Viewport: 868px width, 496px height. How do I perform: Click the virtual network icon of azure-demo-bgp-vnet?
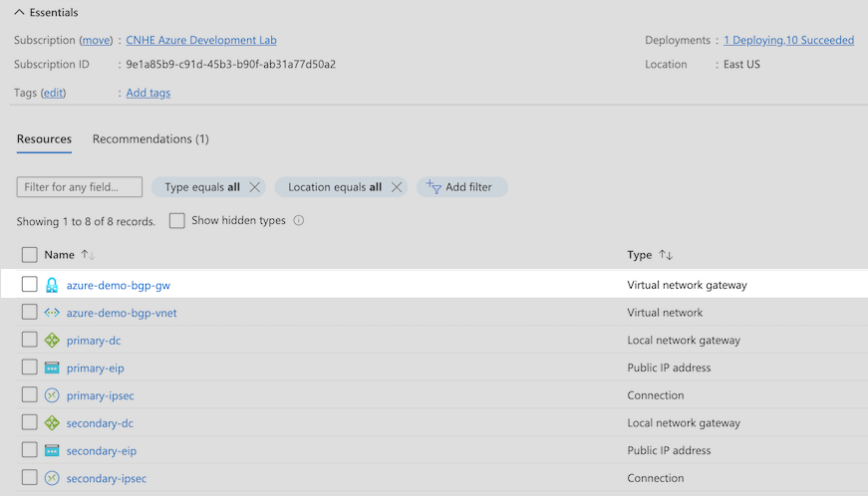point(52,313)
